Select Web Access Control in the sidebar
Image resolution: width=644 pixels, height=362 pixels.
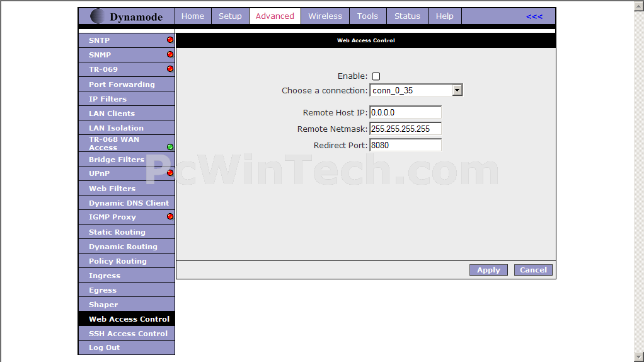click(127, 319)
